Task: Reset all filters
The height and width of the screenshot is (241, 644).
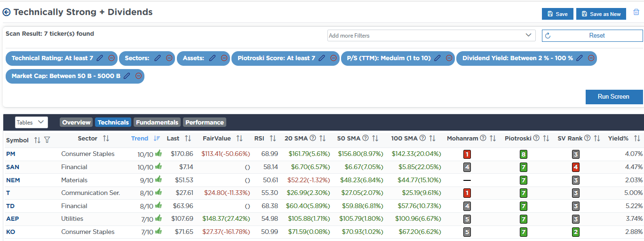Action: (592, 35)
